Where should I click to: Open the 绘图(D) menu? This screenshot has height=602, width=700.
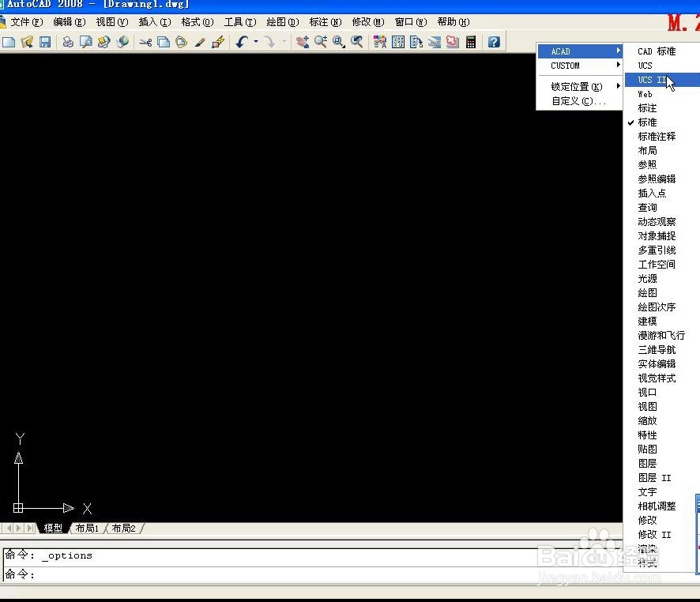tap(283, 22)
